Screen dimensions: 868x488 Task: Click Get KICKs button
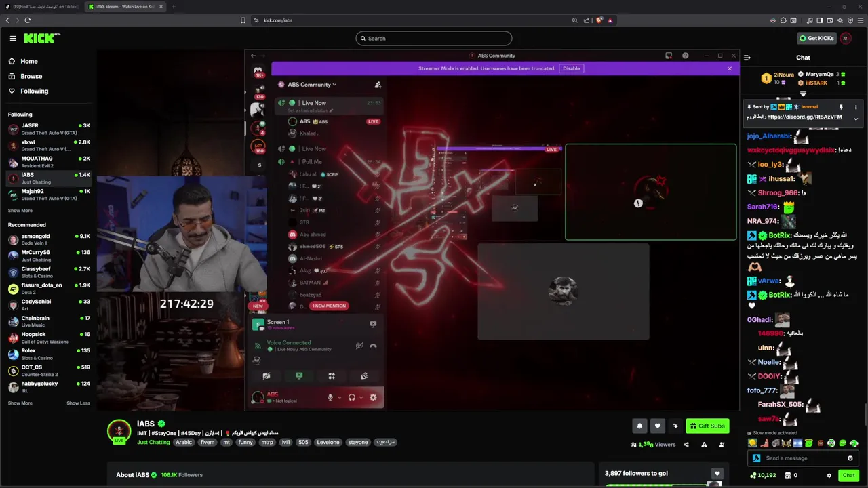click(816, 39)
